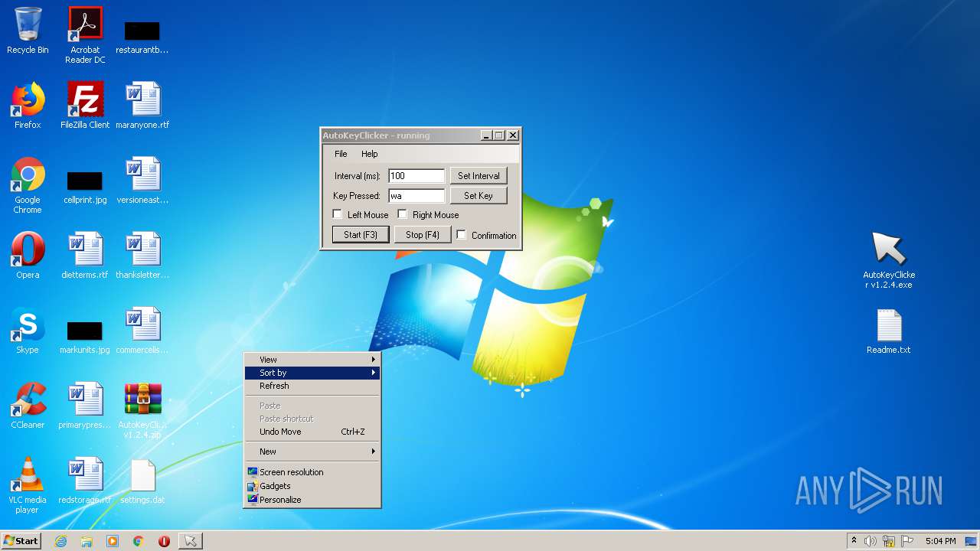Select the commerce document icon
The height and width of the screenshot is (551, 980).
pyautogui.click(x=142, y=331)
